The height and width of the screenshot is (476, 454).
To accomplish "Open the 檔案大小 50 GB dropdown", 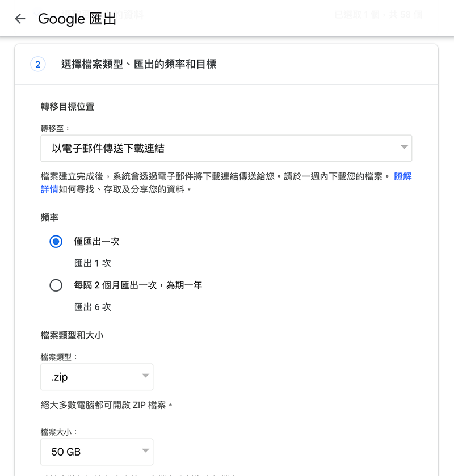I will (97, 452).
